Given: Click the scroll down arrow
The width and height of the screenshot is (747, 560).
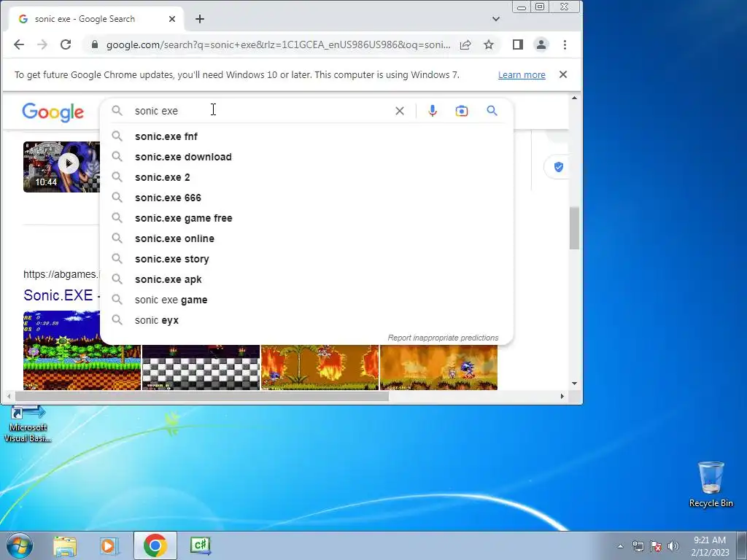Looking at the screenshot, I should [574, 384].
